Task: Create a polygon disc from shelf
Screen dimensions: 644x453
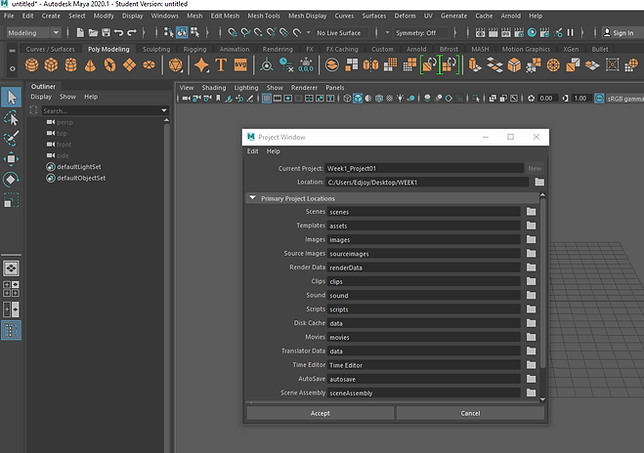Action: [149, 65]
